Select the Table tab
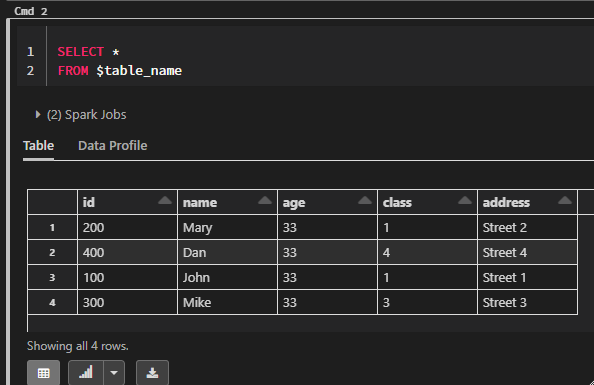Image resolution: width=594 pixels, height=385 pixels. click(x=38, y=146)
